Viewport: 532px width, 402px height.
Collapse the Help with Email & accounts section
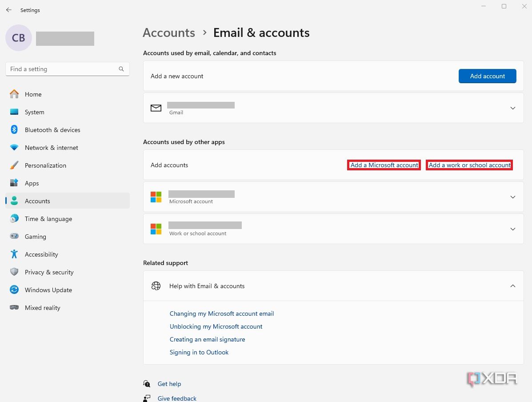point(513,286)
